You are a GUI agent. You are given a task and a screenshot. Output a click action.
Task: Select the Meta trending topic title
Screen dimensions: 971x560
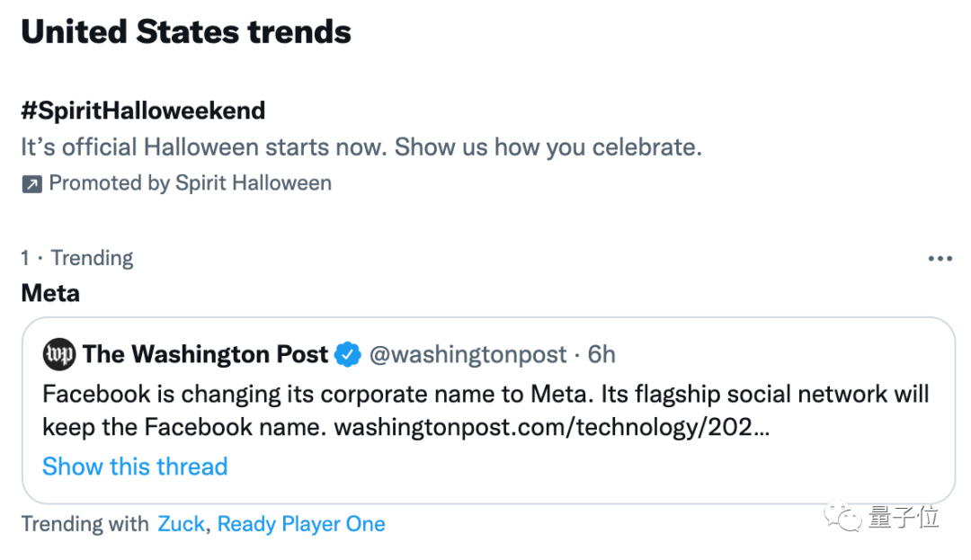[50, 293]
